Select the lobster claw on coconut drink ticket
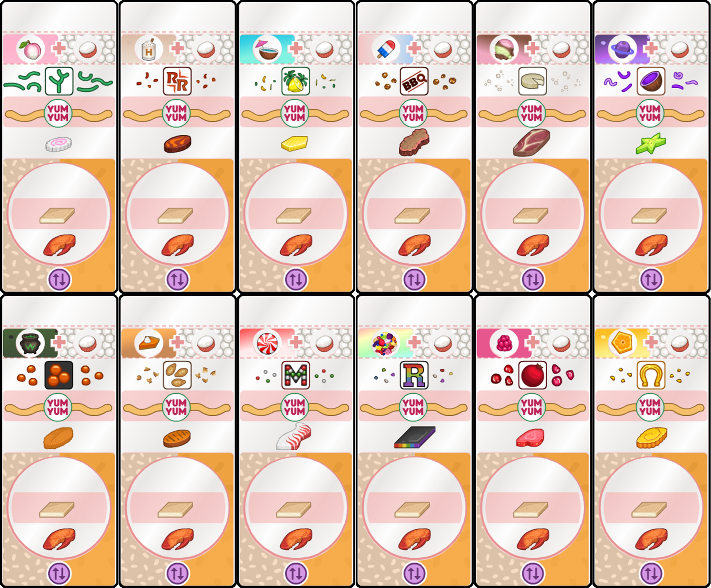Viewport: 711px width, 588px height. point(296,245)
